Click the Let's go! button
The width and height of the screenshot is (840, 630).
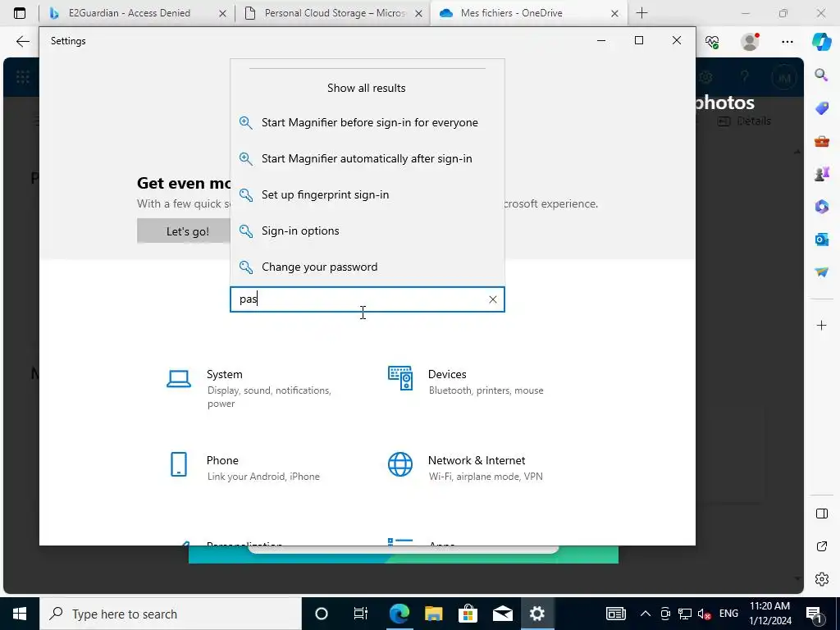(x=188, y=231)
